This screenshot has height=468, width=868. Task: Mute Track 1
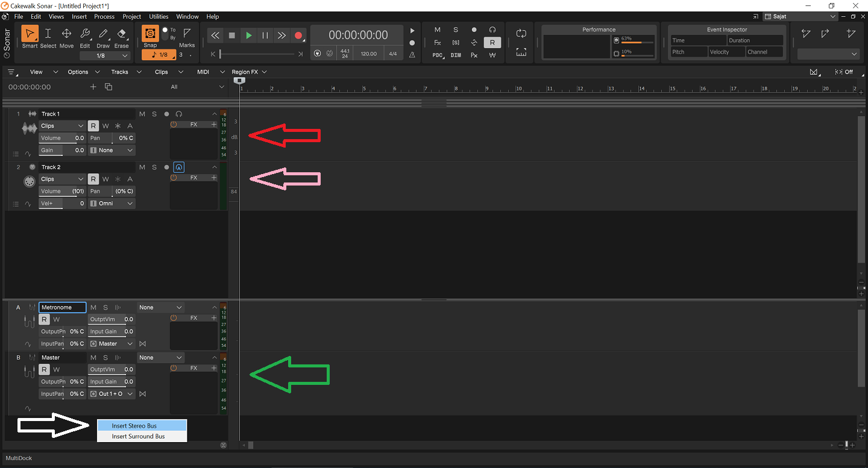tap(142, 114)
